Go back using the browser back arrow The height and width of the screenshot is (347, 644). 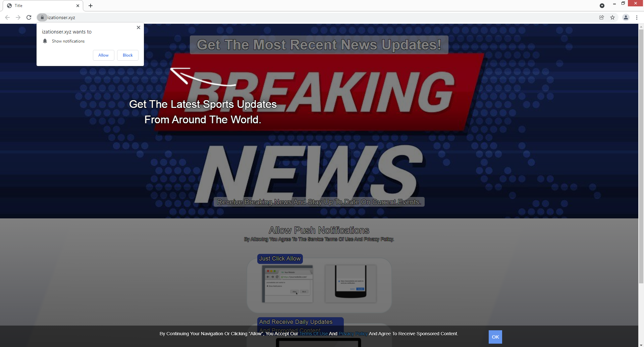7,17
